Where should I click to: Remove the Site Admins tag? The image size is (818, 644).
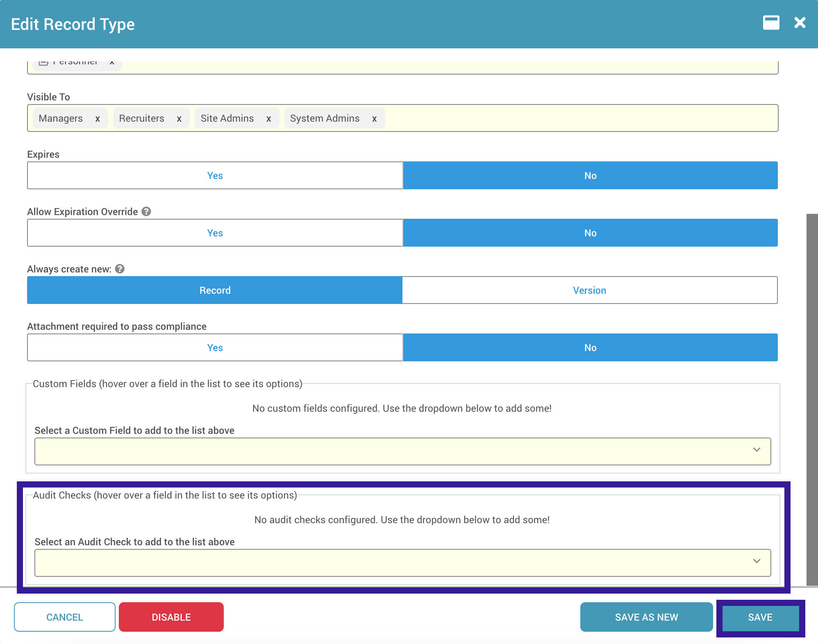[x=268, y=119]
